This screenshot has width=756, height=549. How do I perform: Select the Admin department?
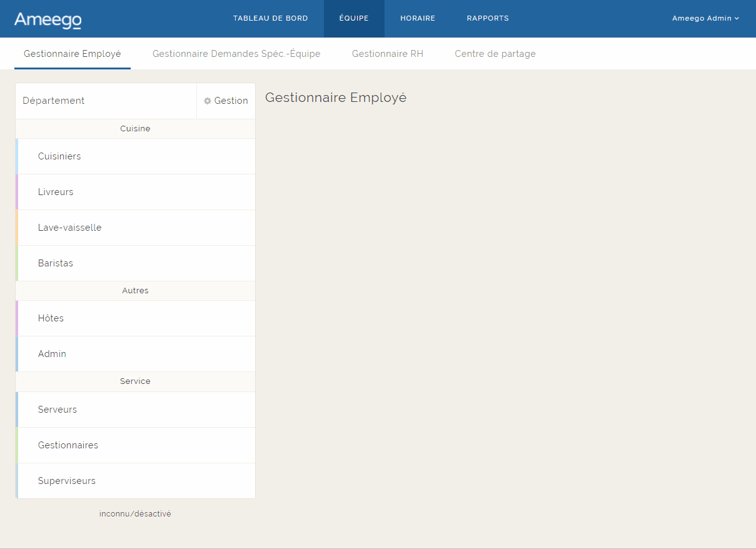point(52,354)
